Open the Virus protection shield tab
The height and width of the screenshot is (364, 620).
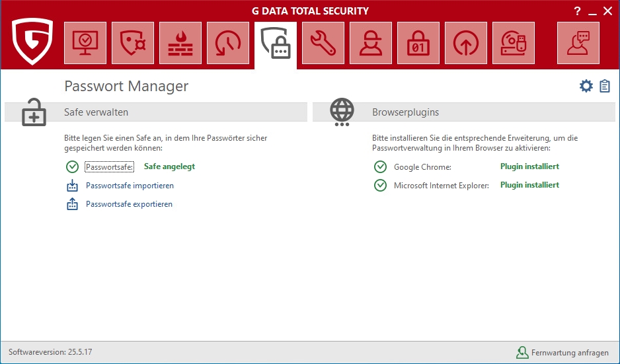(x=133, y=43)
